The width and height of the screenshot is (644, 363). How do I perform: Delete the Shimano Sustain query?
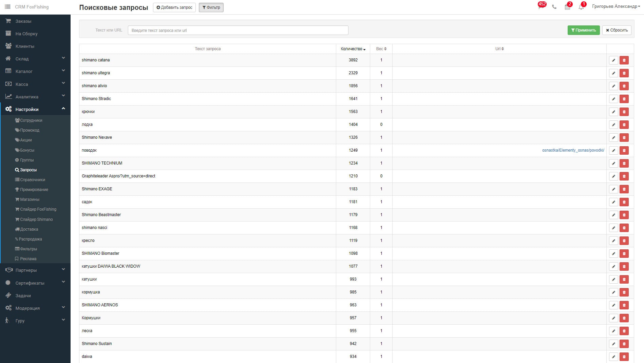624,344
